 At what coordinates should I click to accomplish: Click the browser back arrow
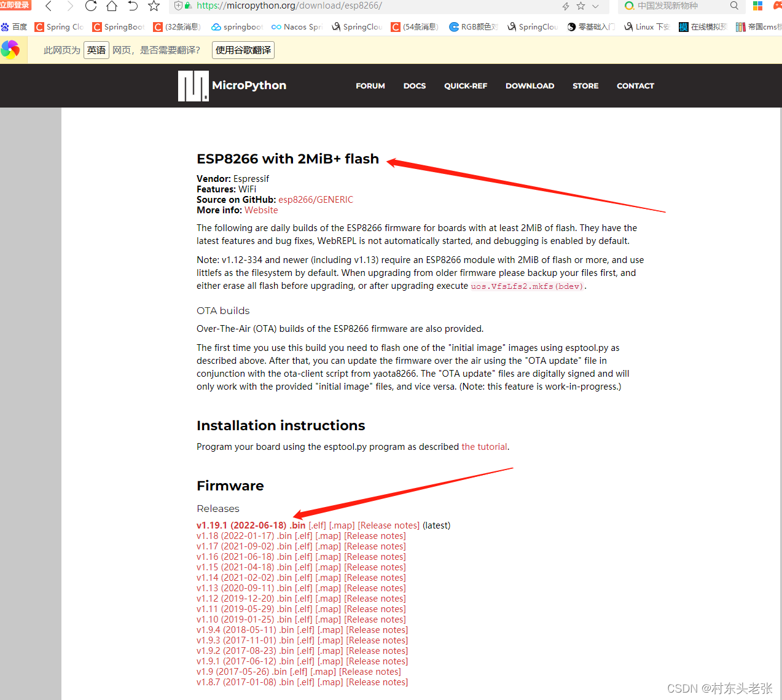(x=49, y=6)
